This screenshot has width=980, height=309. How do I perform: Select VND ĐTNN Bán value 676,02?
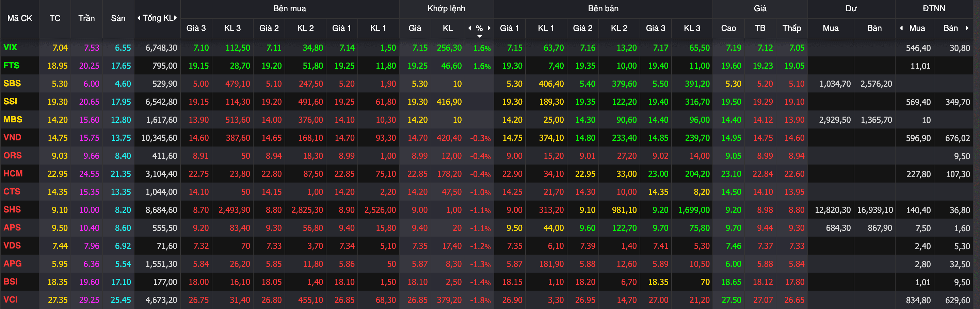958,138
